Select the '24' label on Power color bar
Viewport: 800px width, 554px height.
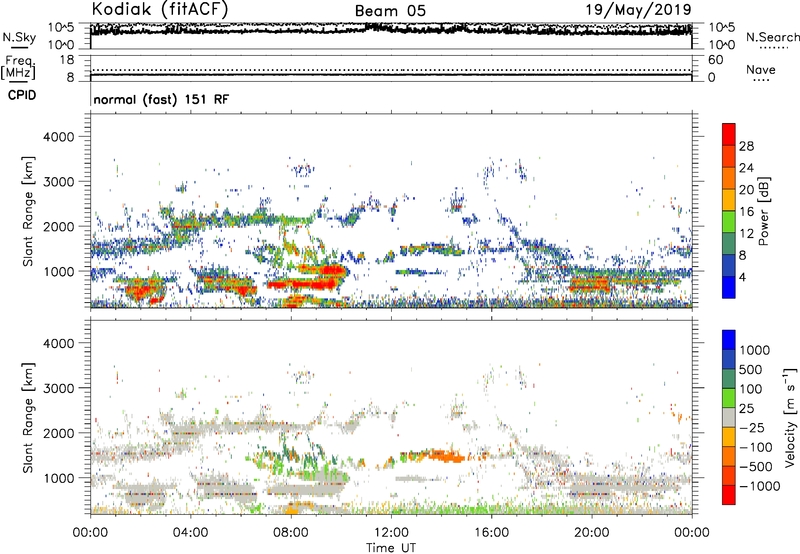point(746,168)
